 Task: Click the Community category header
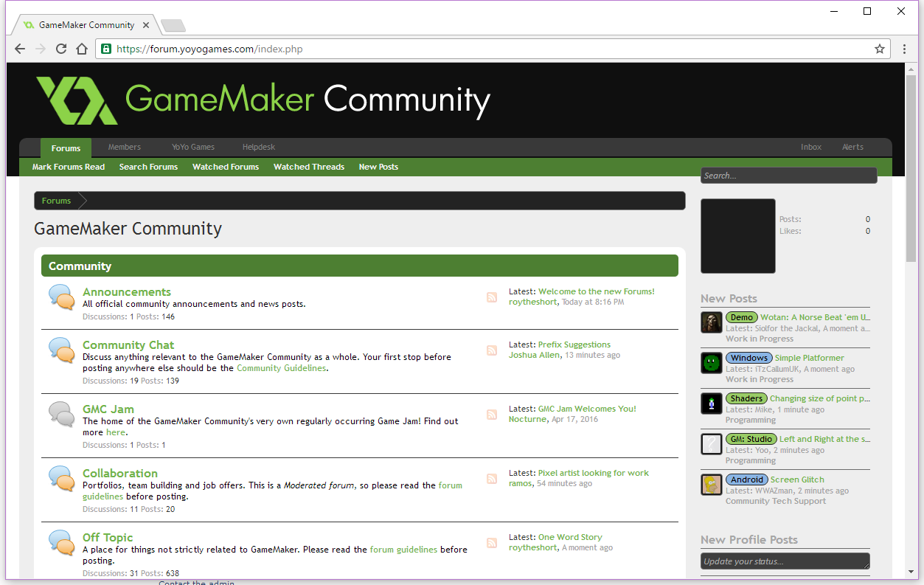click(x=359, y=266)
